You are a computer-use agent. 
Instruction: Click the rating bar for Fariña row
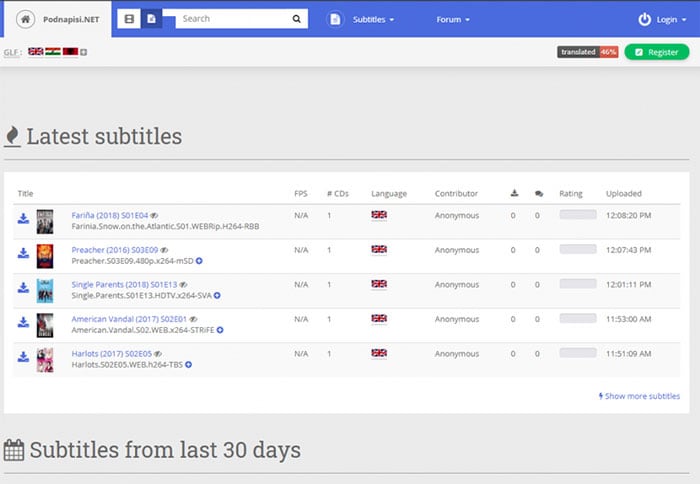pos(577,215)
